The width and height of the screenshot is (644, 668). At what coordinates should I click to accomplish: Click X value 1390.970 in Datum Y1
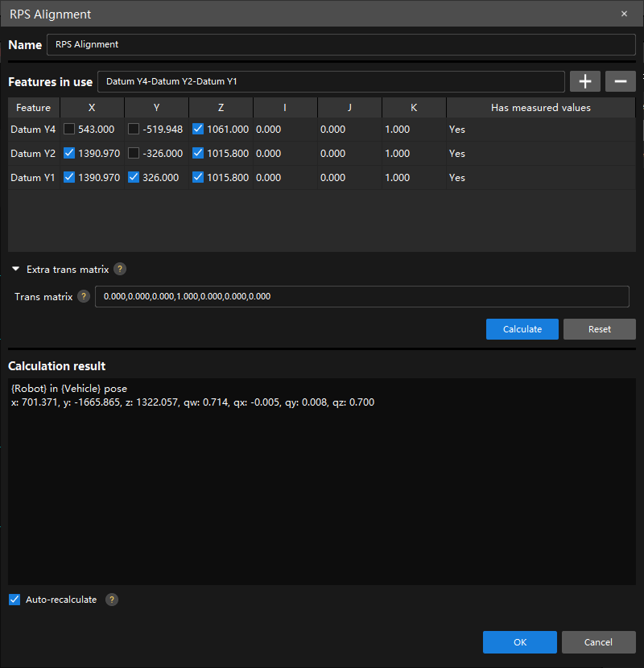99,178
